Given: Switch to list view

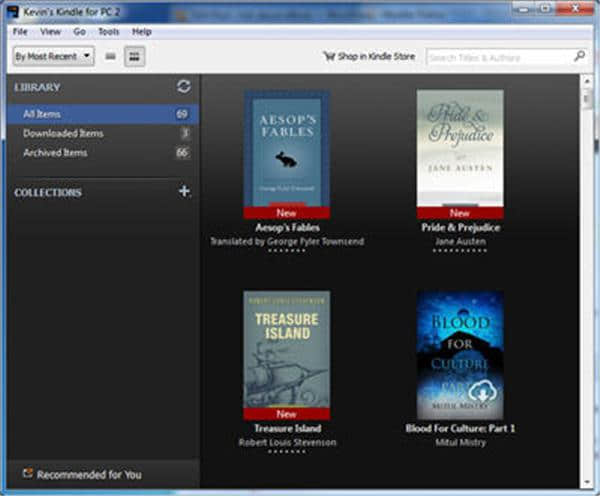Looking at the screenshot, I should pos(111,57).
